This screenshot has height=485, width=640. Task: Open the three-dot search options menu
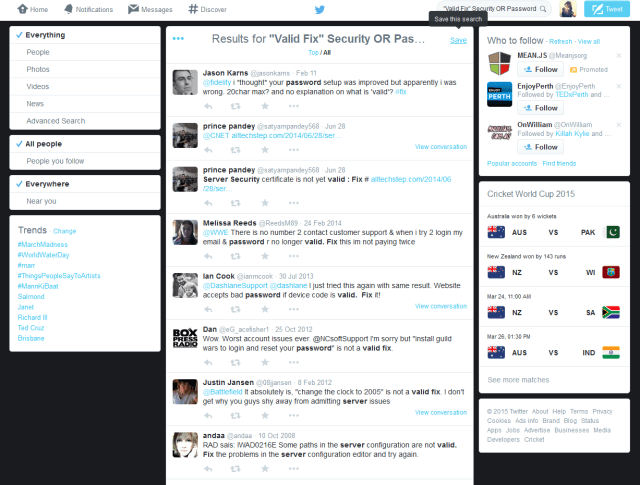pos(178,38)
